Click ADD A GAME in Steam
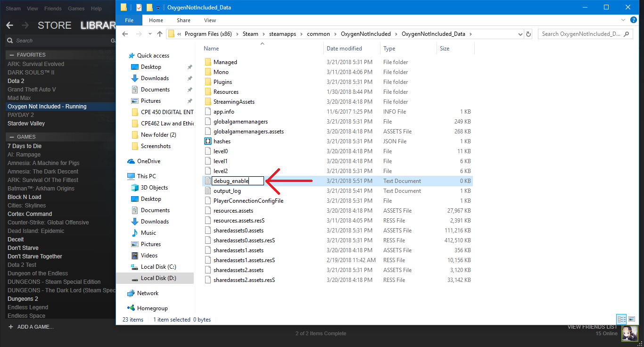Image resolution: width=644 pixels, height=347 pixels. (x=31, y=327)
